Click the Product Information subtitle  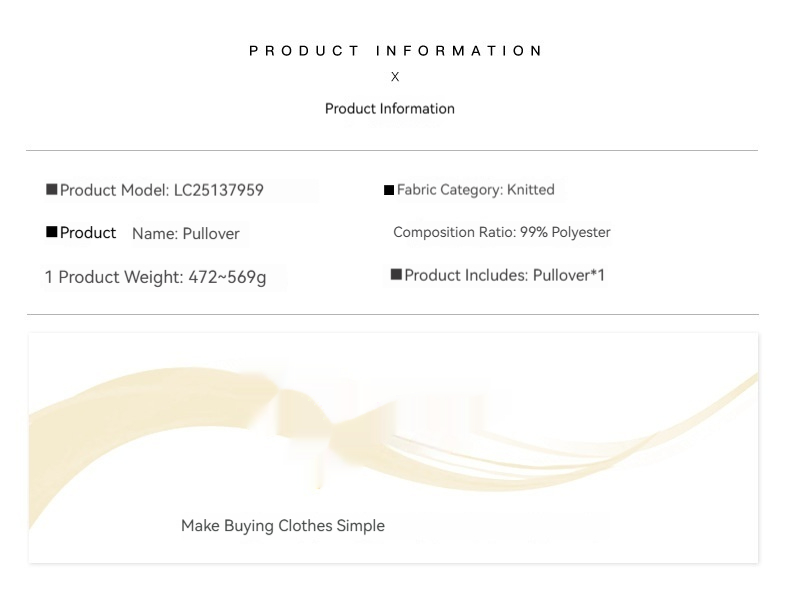pyautogui.click(x=389, y=108)
